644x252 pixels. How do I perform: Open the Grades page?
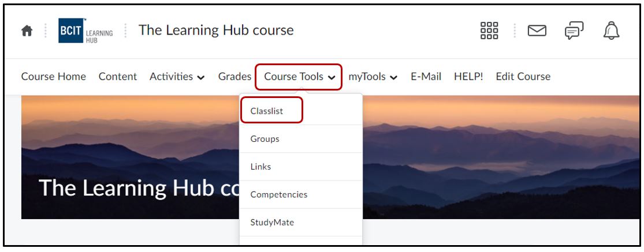[234, 77]
